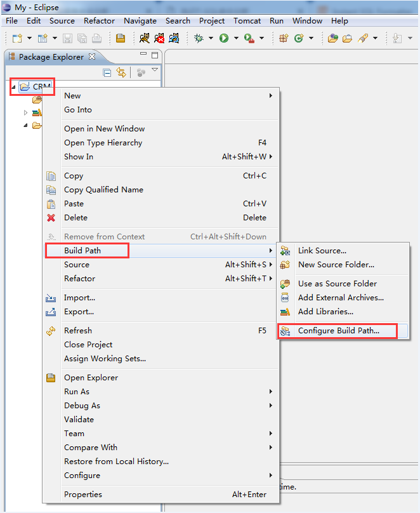Image resolution: width=420 pixels, height=513 pixels.
Task: Click the Start Tomcat toolbar icon
Action: click(144, 38)
